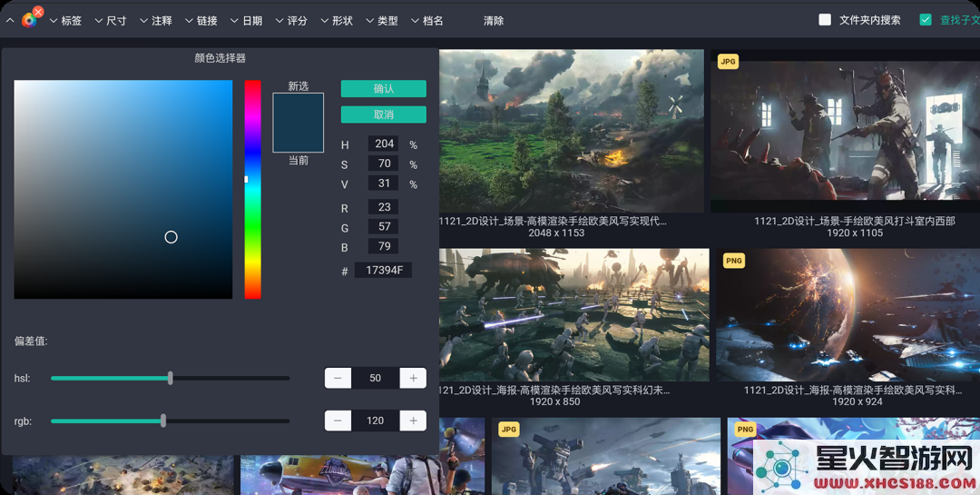Viewport: 980px width, 495px height.
Task: Increase rgb value with plus button
Action: (413, 421)
